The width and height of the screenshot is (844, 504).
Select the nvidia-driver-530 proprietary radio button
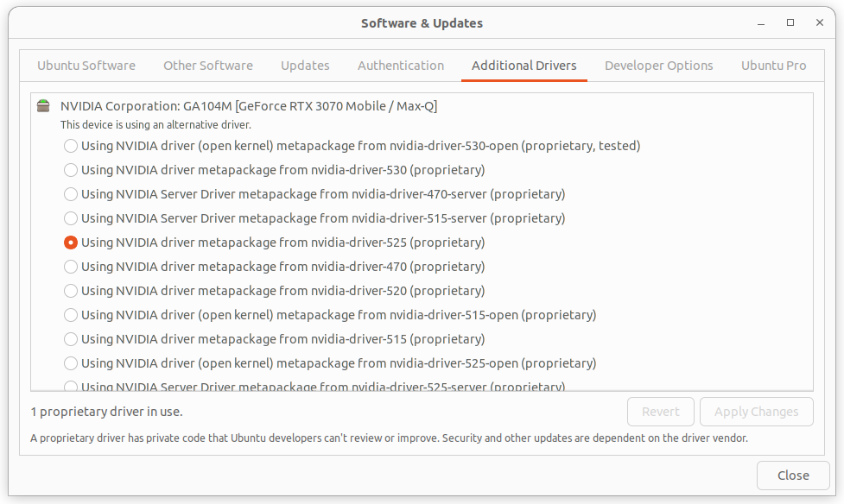pyautogui.click(x=71, y=170)
